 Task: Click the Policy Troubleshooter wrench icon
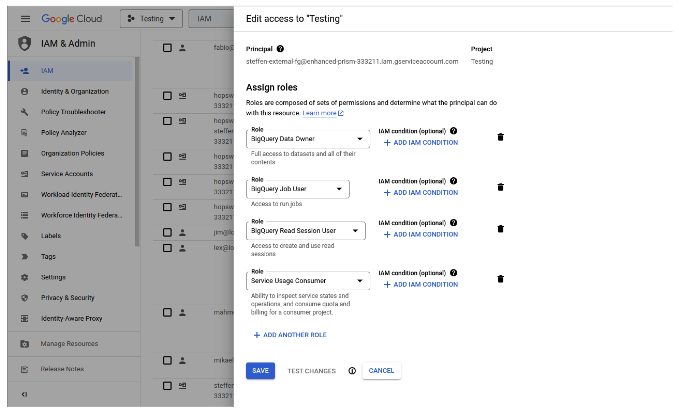pyautogui.click(x=24, y=111)
